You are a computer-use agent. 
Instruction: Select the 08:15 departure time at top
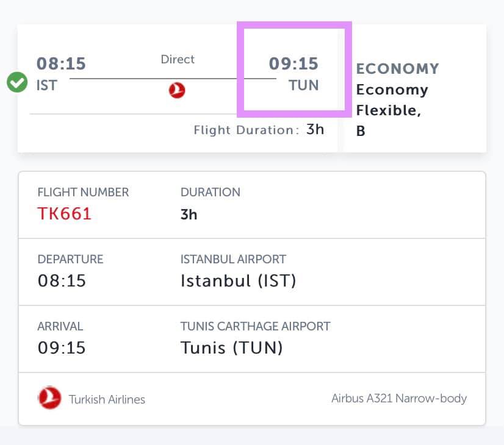point(61,63)
